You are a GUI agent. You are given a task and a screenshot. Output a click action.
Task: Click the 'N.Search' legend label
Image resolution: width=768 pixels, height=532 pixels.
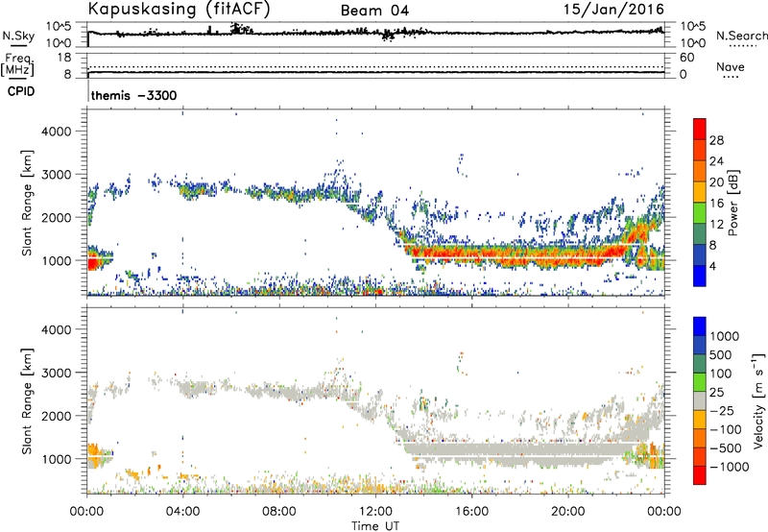pos(741,36)
